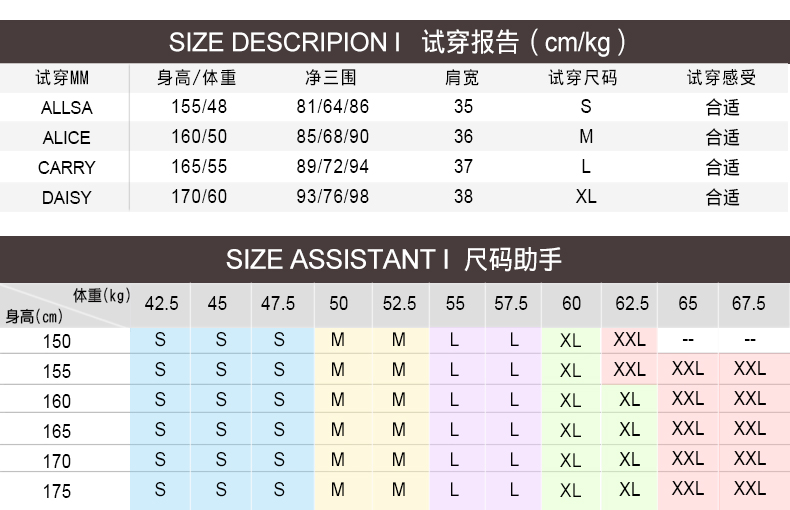Click the 净三围 column header
The height and width of the screenshot is (510, 790).
tap(331, 78)
